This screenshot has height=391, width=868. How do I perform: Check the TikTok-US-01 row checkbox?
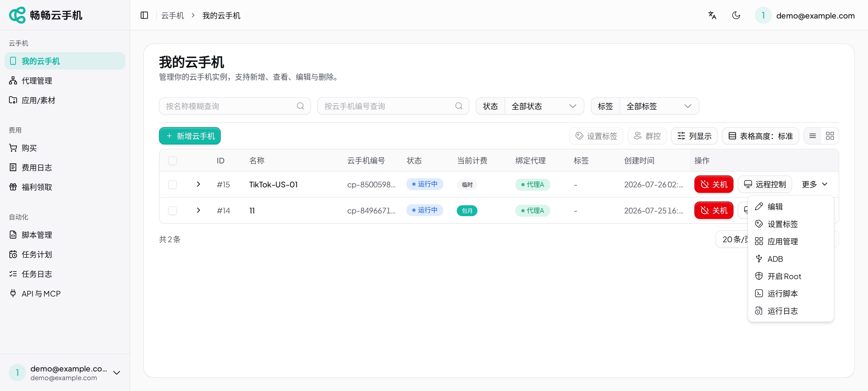coord(173,185)
